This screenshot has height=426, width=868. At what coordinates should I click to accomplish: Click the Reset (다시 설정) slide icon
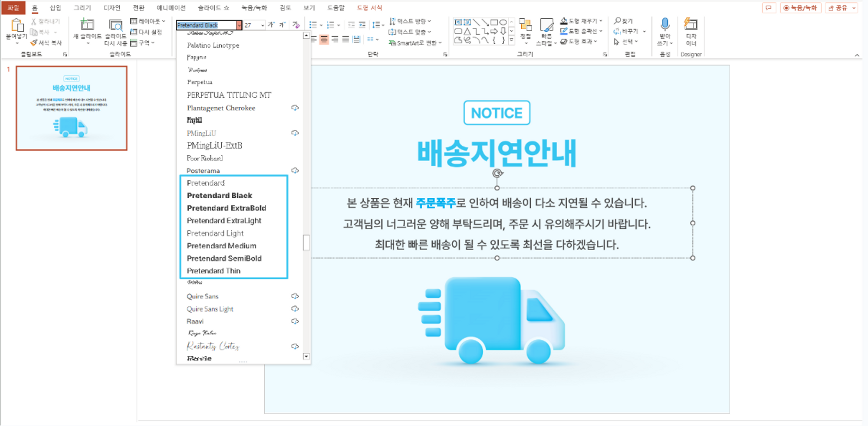pos(134,32)
